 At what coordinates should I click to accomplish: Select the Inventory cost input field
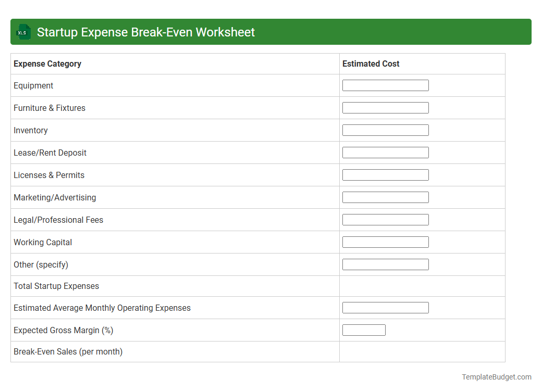click(385, 130)
